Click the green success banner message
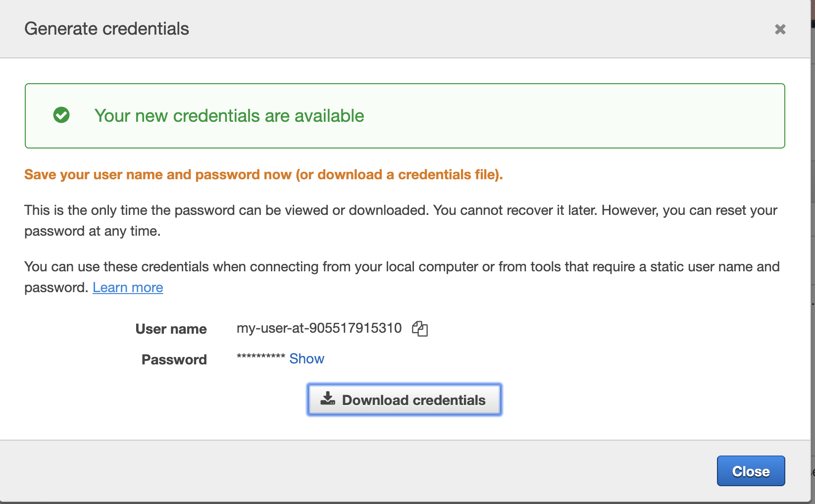Image resolution: width=815 pixels, height=504 pixels. pos(229,115)
